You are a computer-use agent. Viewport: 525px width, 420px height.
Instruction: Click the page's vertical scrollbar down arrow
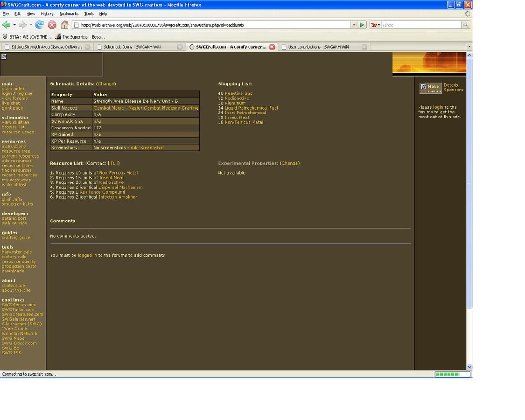[469, 367]
